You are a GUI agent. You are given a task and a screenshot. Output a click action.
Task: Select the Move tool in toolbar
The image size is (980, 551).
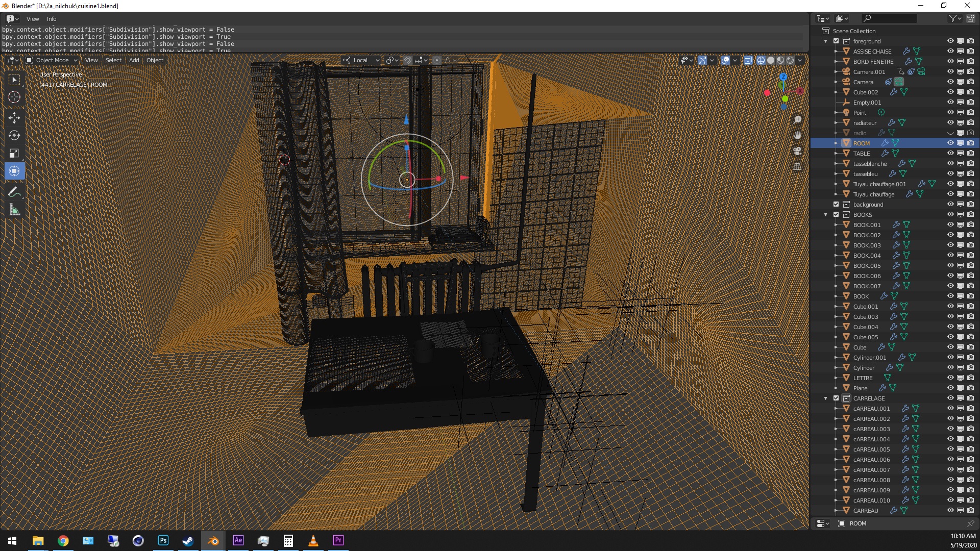[x=14, y=118]
